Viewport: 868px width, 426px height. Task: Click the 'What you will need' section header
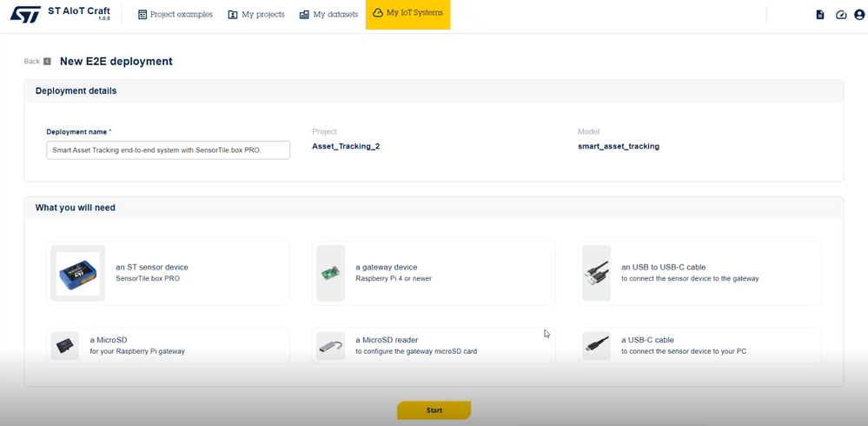coord(76,208)
